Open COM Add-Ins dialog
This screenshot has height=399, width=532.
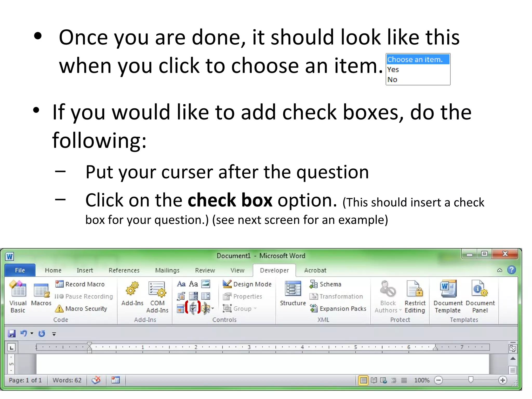click(x=157, y=296)
